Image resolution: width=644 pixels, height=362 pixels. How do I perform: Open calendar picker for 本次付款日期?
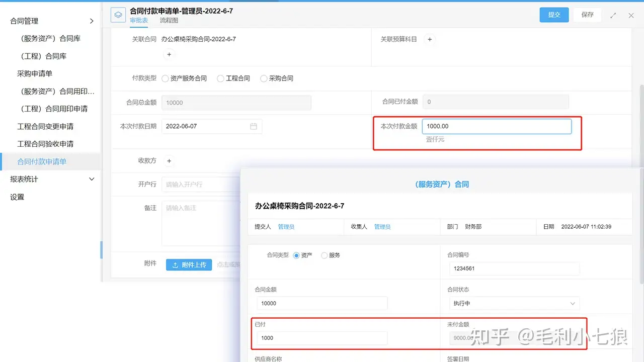[x=254, y=126]
